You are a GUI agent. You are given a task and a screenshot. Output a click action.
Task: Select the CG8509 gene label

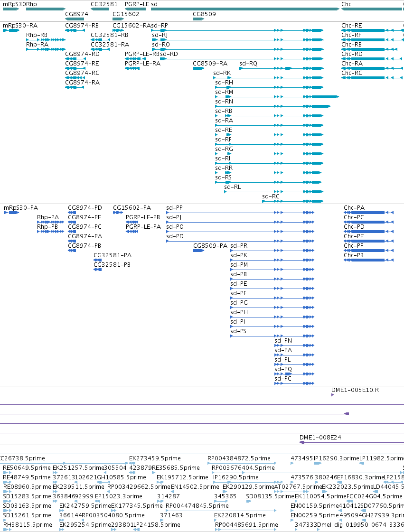(204, 14)
